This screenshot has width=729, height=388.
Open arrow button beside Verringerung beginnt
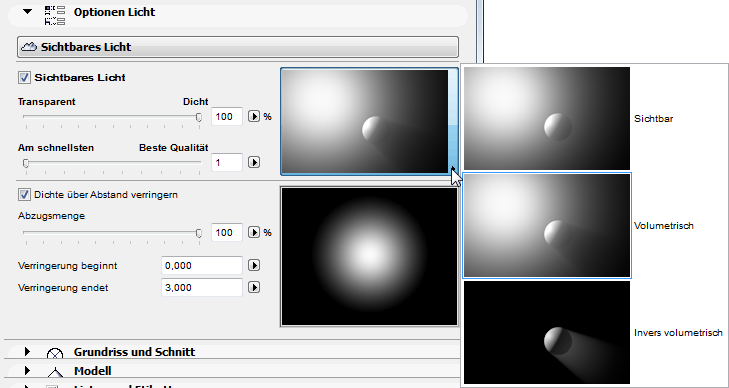(253, 265)
